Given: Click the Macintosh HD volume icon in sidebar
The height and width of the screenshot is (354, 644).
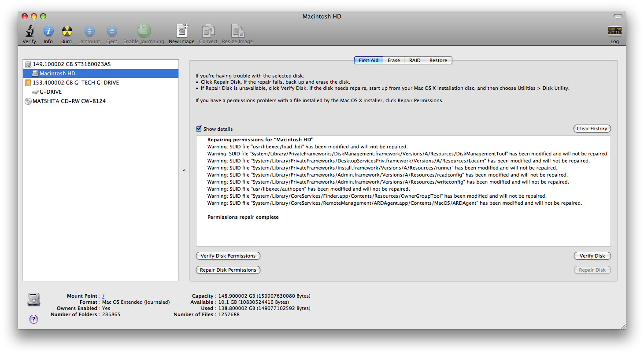Looking at the screenshot, I should (x=35, y=74).
